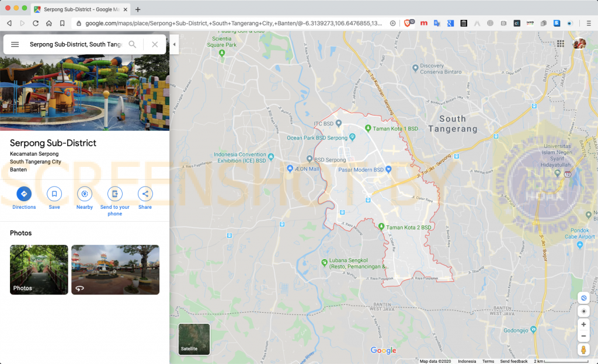Select the Lubana Sengkol restaurant pin
The width and height of the screenshot is (598, 364).
point(324,262)
